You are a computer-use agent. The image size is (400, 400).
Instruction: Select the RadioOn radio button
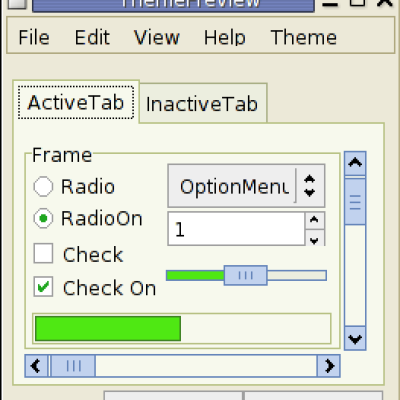(x=43, y=218)
